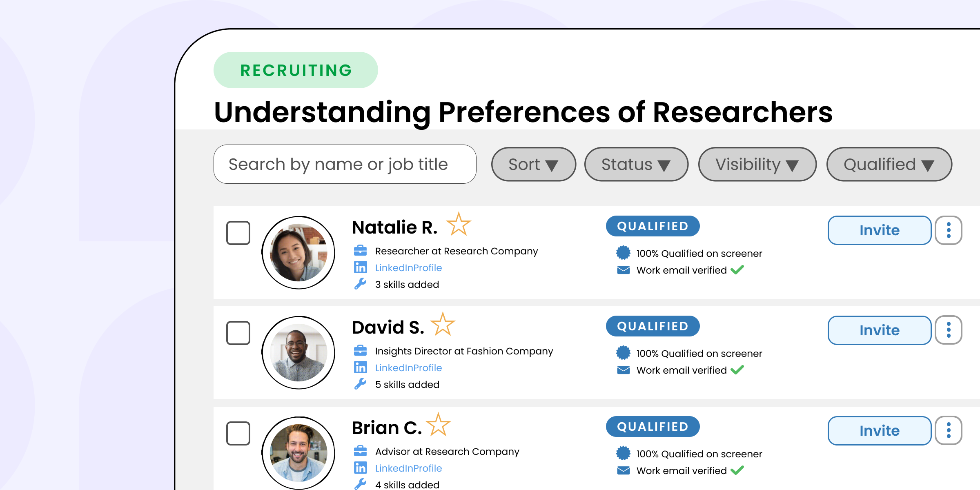
Task: Click the search by name field
Action: pyautogui.click(x=345, y=164)
